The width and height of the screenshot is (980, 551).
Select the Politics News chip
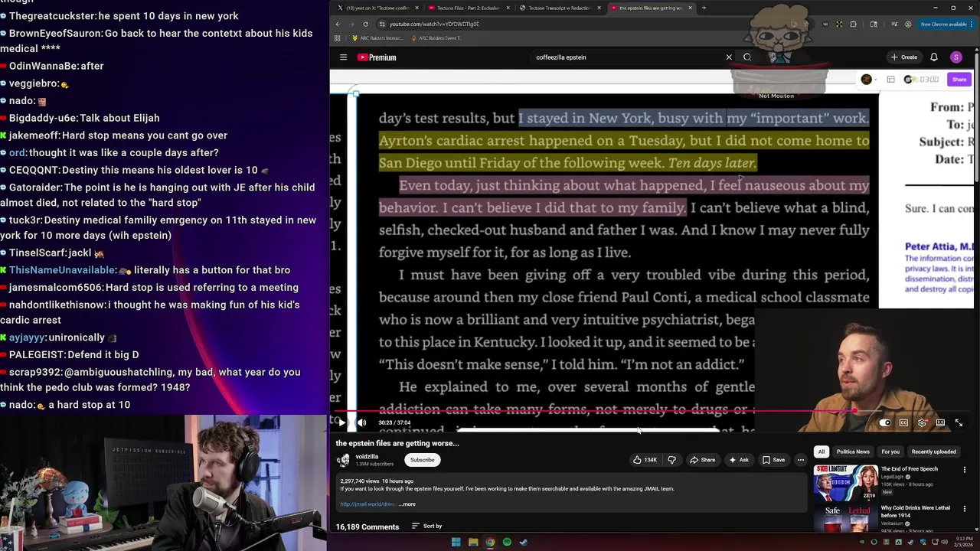click(853, 452)
